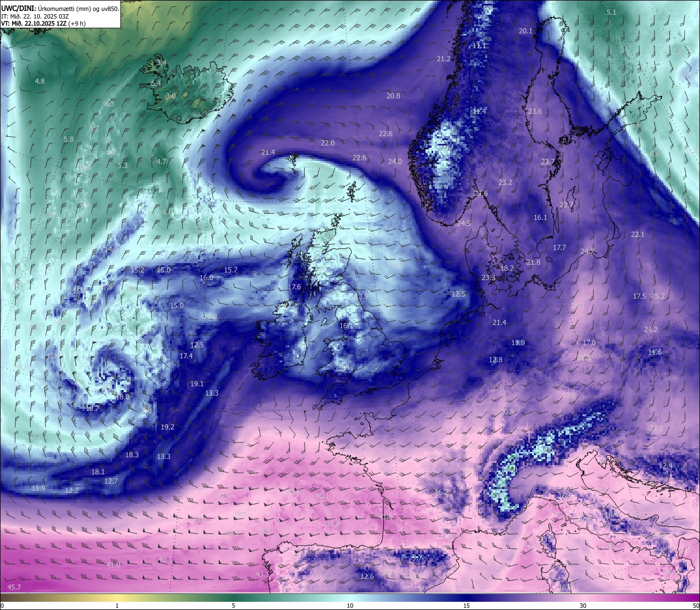Click the value label "4.8" west of Iceland

click(40, 81)
